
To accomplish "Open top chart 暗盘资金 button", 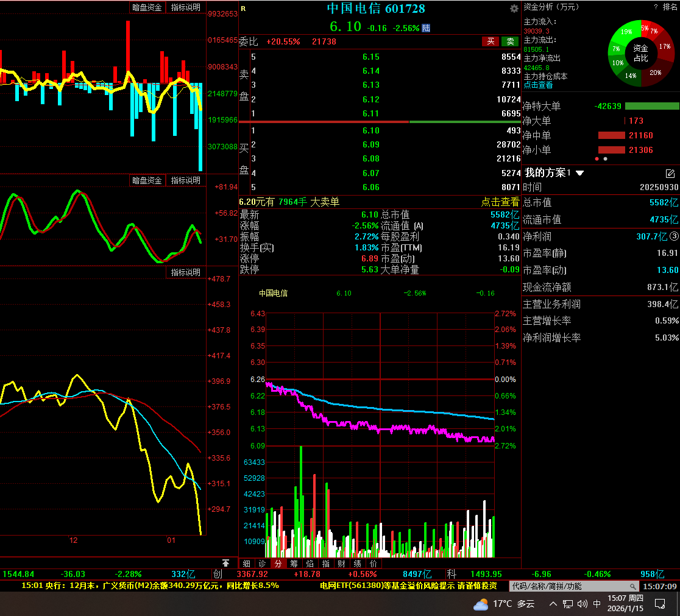I will coord(147,7).
